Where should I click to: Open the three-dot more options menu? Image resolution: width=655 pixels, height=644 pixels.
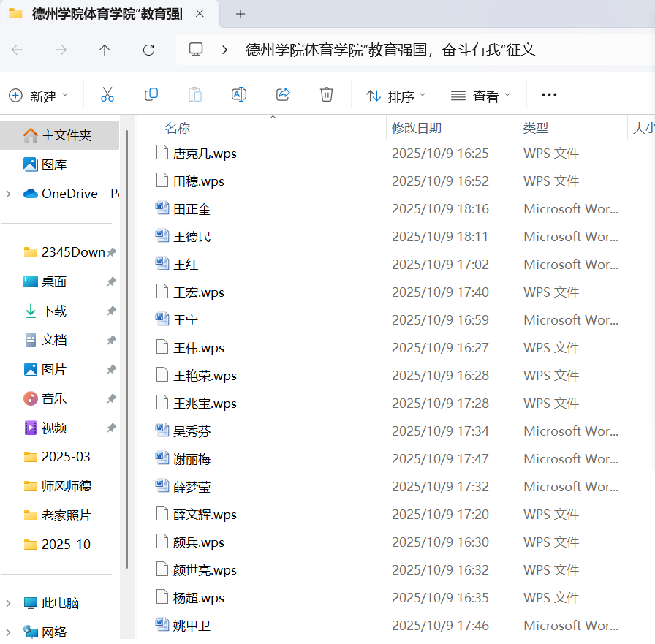[549, 95]
